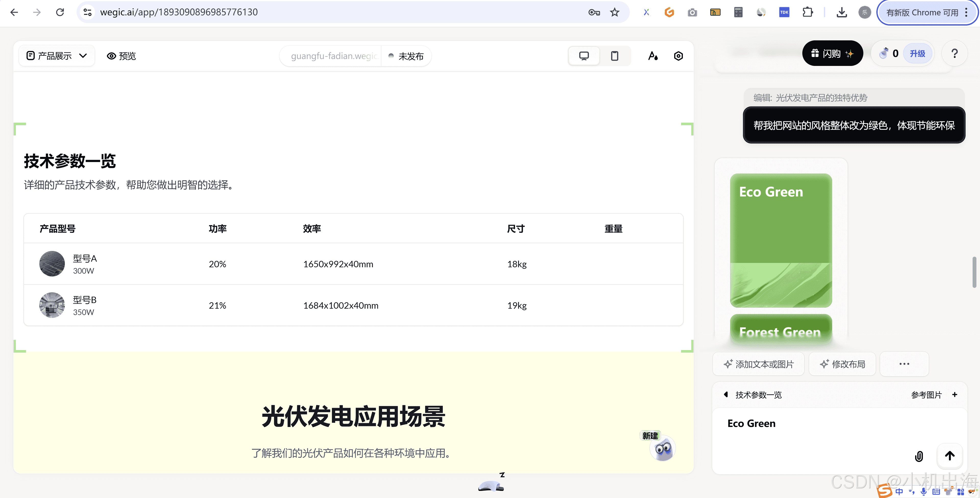This screenshot has height=498, width=980.
Task: Show Chrome downloads
Action: point(842,13)
